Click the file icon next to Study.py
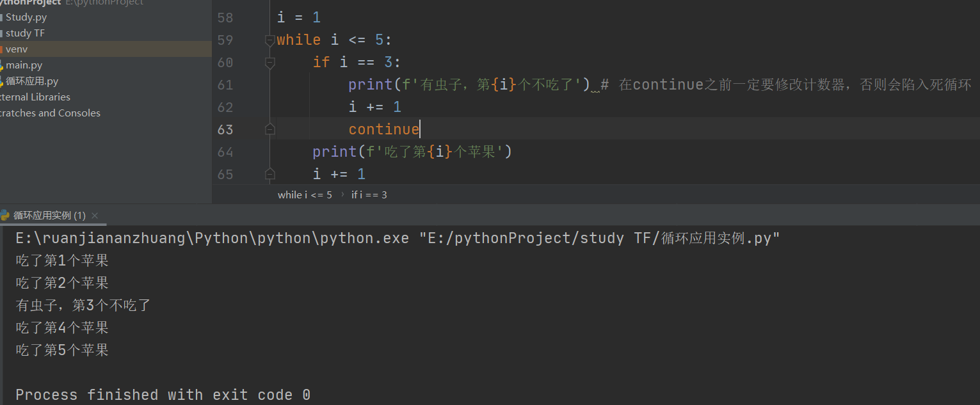Viewport: 980px width, 405px height. click(x=3, y=17)
